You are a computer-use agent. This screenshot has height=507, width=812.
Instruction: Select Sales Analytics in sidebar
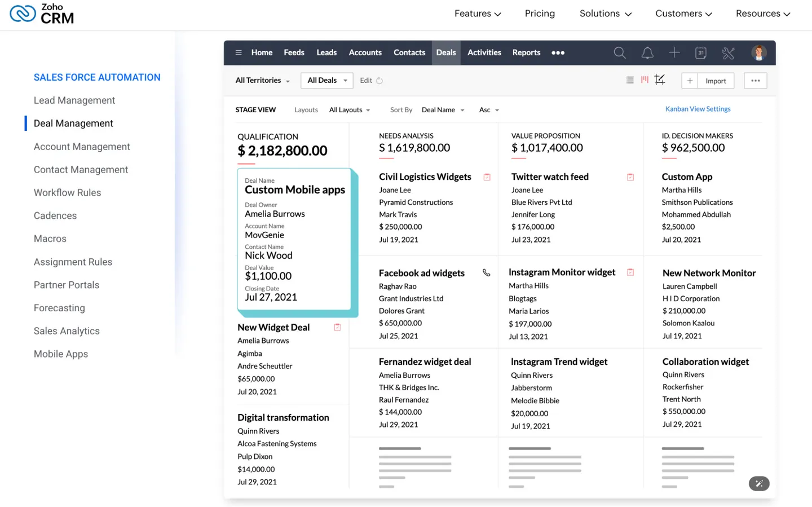pyautogui.click(x=67, y=331)
